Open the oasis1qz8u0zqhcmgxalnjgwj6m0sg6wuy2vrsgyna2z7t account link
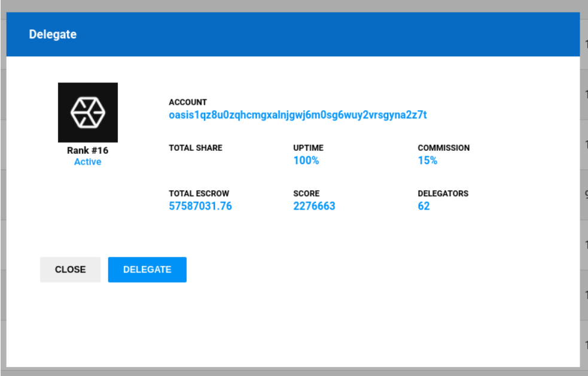This screenshot has height=376, width=588. pyautogui.click(x=298, y=115)
